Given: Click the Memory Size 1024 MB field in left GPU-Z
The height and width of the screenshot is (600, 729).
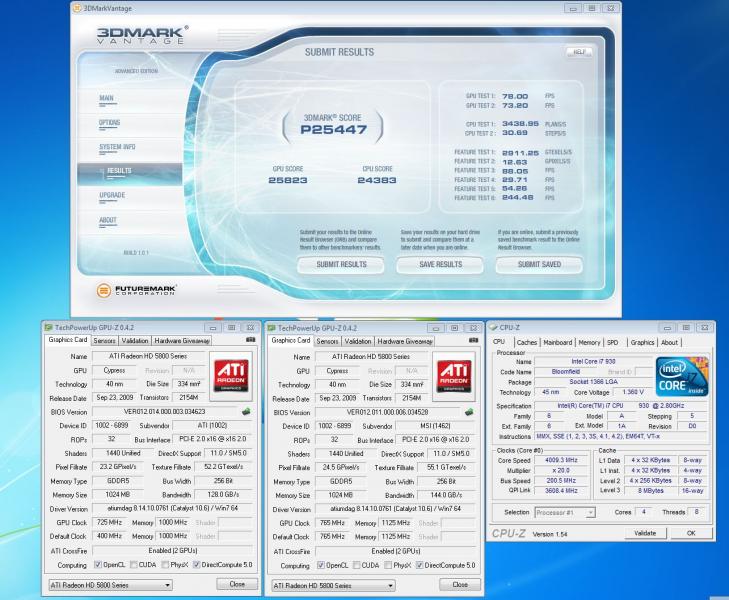Looking at the screenshot, I should pyautogui.click(x=118, y=495).
